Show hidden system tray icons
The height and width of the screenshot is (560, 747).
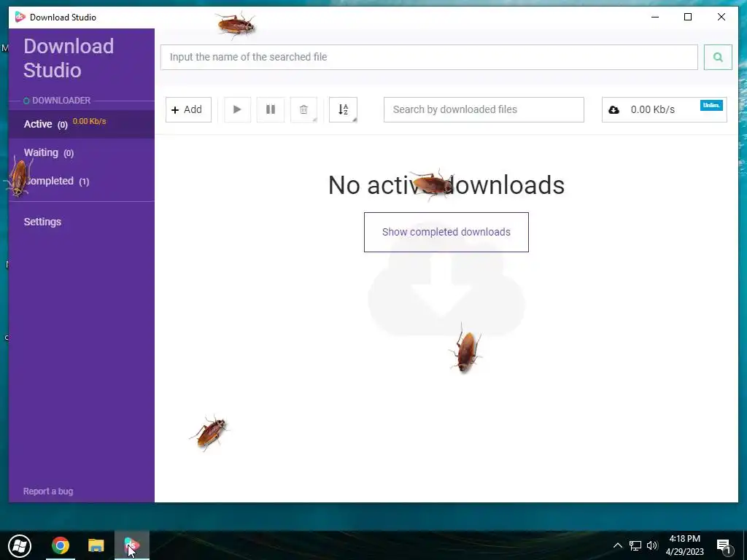coord(617,545)
